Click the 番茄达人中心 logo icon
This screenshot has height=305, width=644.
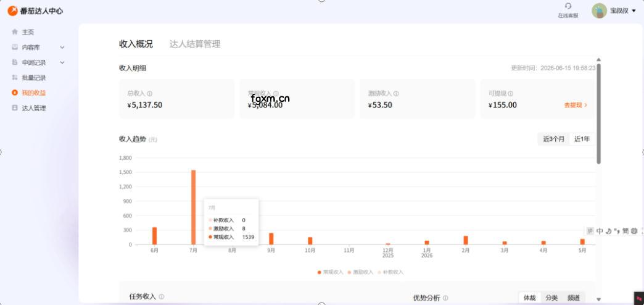point(13,10)
